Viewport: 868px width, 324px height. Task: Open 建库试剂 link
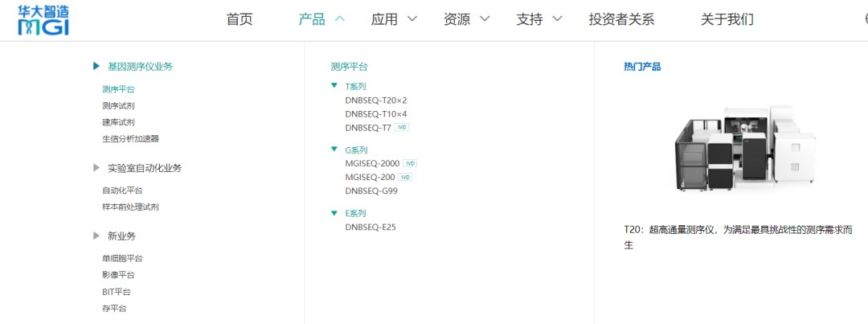tap(118, 122)
